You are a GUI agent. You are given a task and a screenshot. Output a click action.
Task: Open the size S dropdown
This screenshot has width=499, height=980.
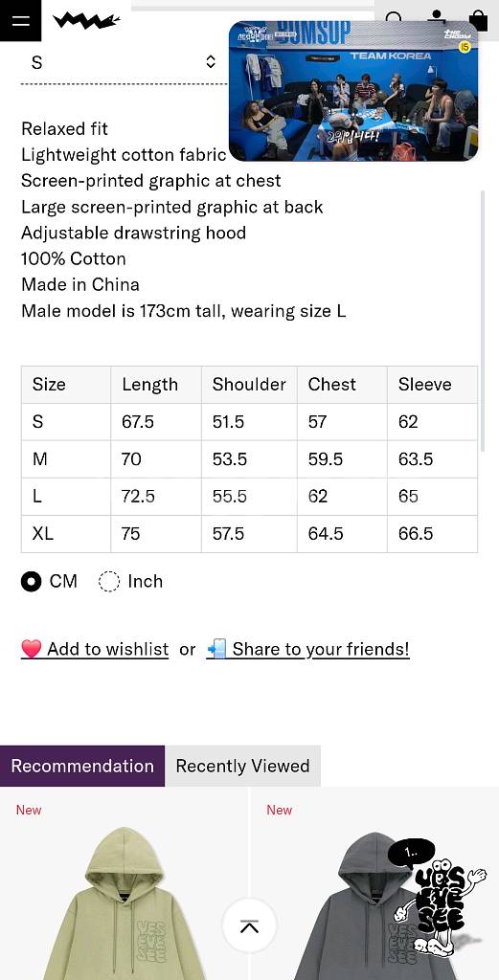pos(124,62)
